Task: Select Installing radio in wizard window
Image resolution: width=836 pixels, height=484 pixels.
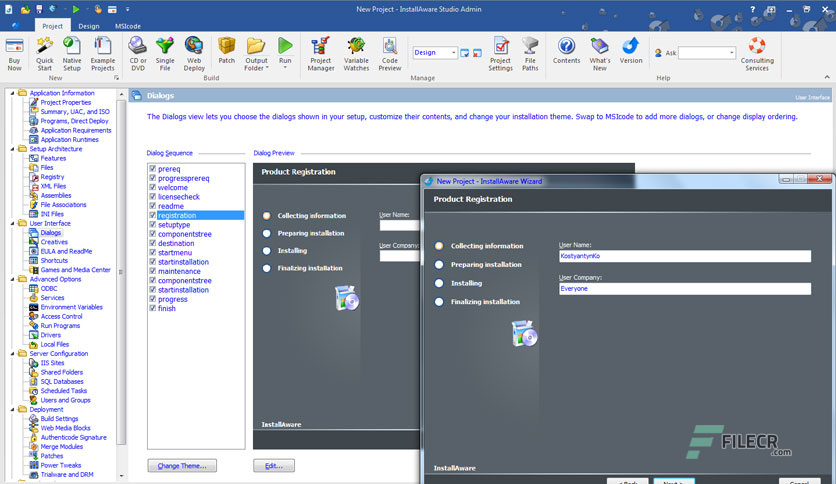Action: point(439,283)
